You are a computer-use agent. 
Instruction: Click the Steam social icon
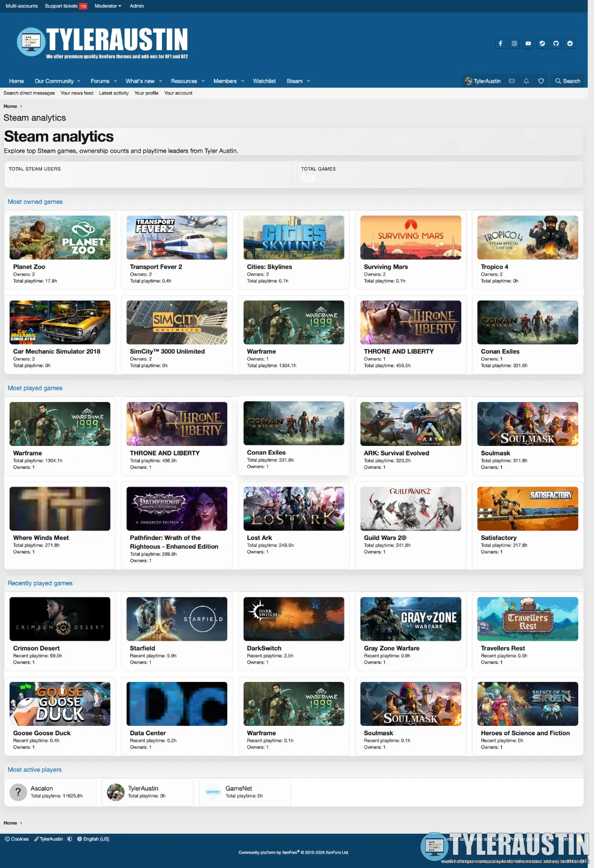coord(542,43)
